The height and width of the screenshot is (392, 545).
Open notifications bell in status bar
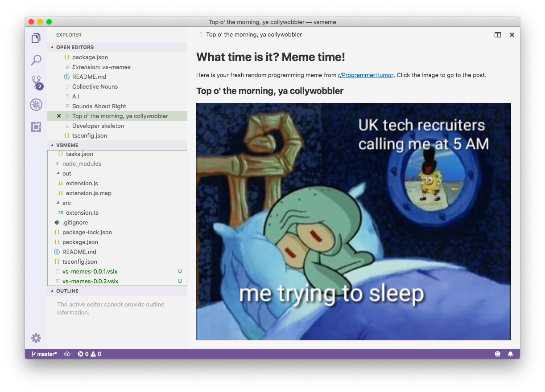[x=511, y=354]
